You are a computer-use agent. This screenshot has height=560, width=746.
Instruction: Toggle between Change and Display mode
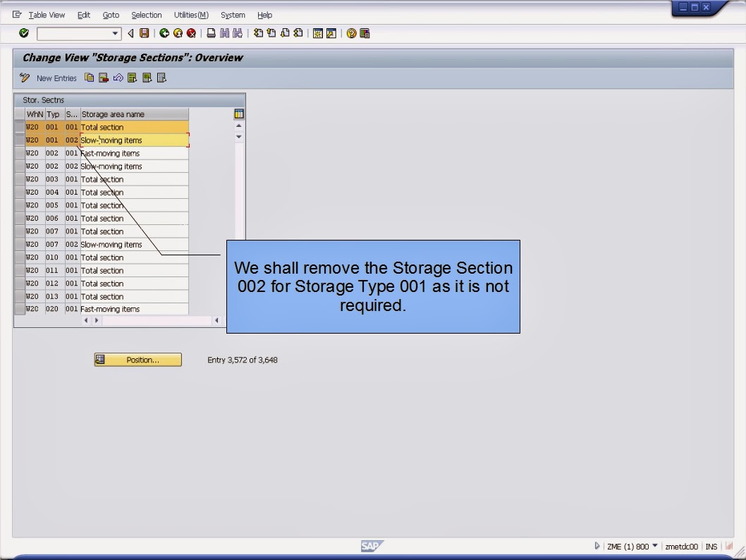(24, 78)
